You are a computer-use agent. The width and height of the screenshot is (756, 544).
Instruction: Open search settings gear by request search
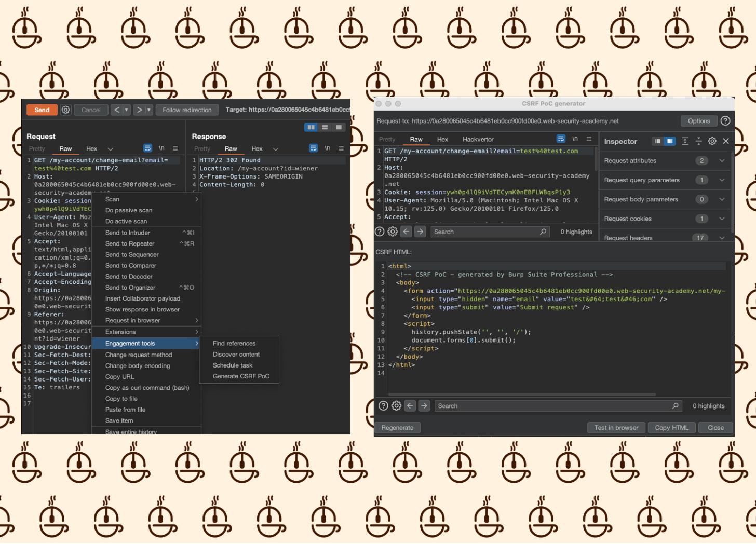pyautogui.click(x=393, y=232)
